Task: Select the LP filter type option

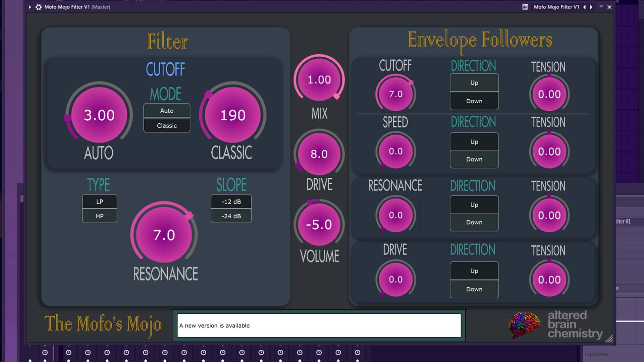Action: coord(100,201)
